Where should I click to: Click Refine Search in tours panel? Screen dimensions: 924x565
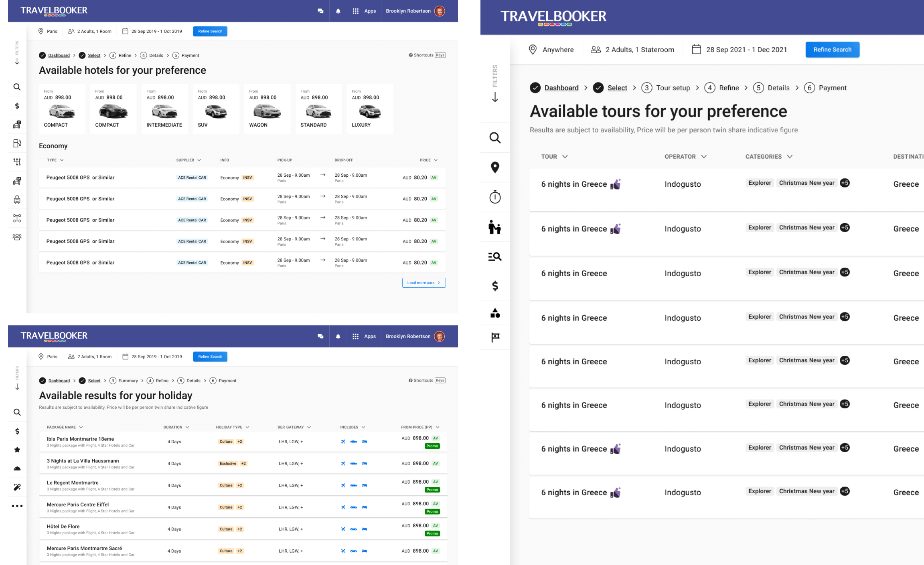click(832, 50)
